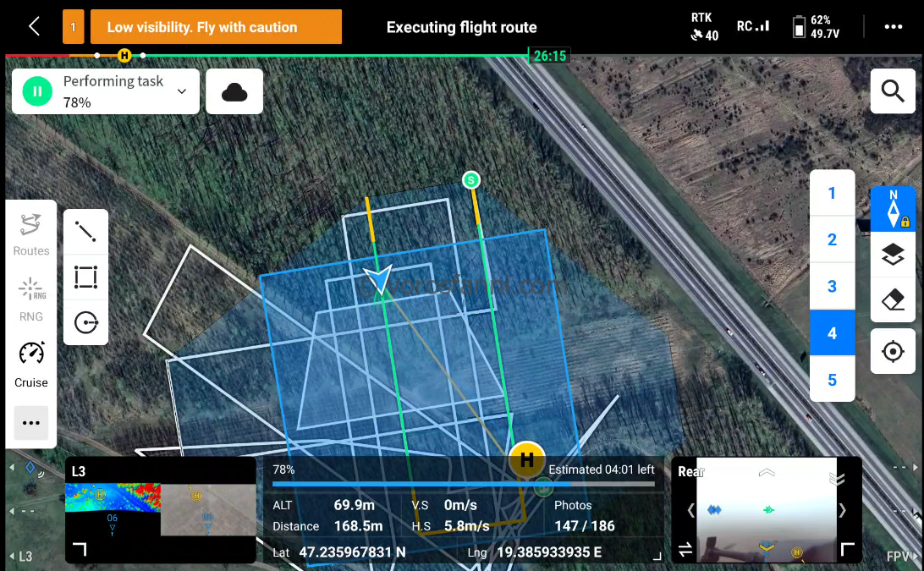Open the map layers selector

[x=893, y=255]
